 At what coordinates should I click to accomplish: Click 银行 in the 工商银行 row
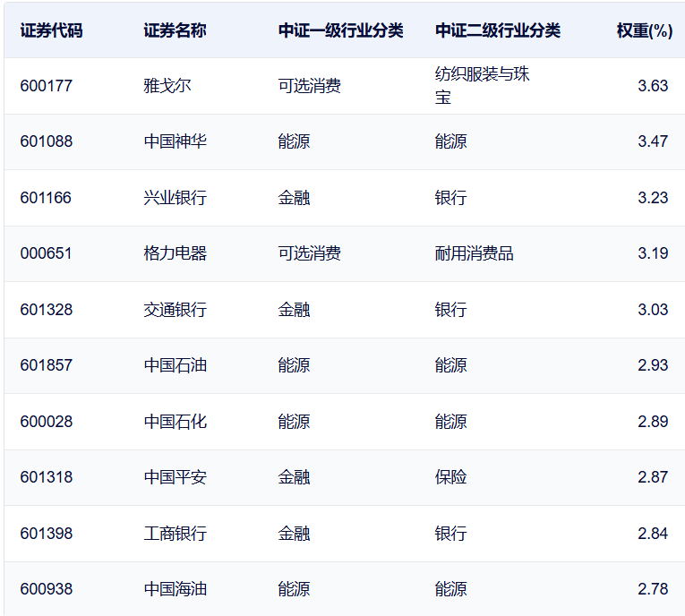click(x=450, y=534)
